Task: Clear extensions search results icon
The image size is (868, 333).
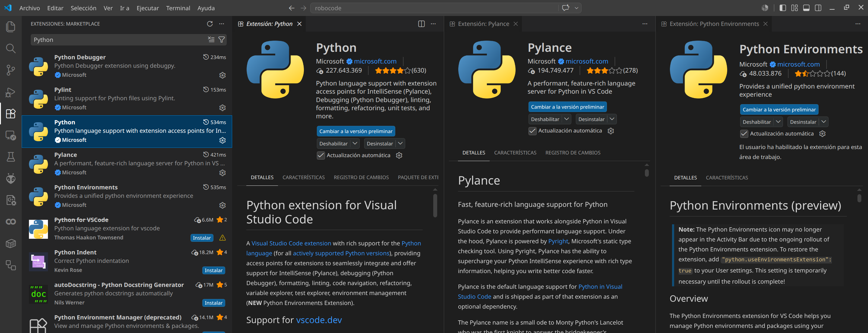Action: 211,39
